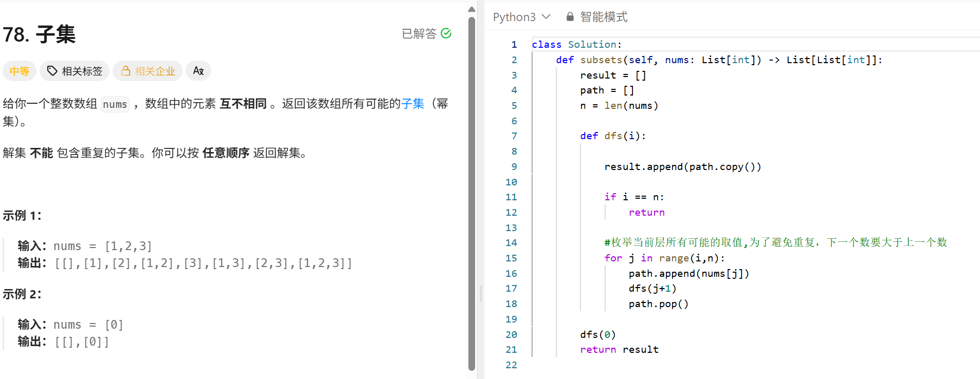
Task: Open the 相关企业 companies button
Action: (x=148, y=71)
